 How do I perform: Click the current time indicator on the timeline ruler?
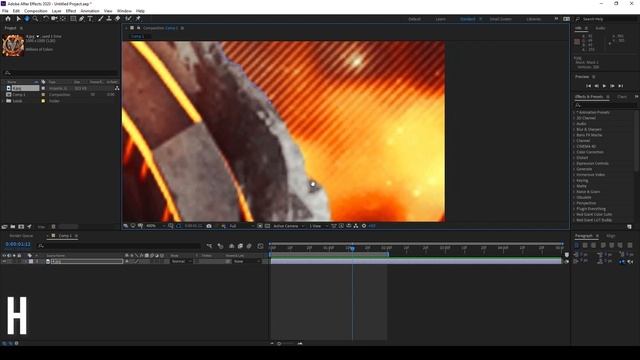[x=353, y=248]
